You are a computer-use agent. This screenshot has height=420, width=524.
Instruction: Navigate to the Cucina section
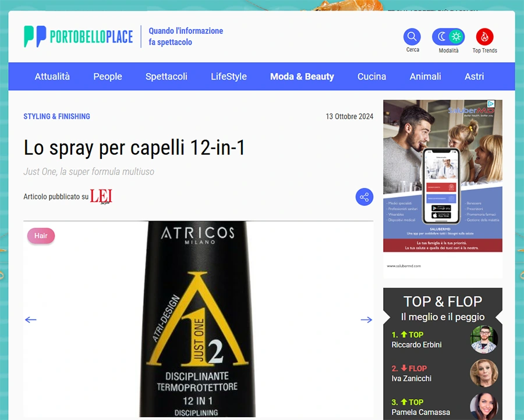[x=371, y=76]
